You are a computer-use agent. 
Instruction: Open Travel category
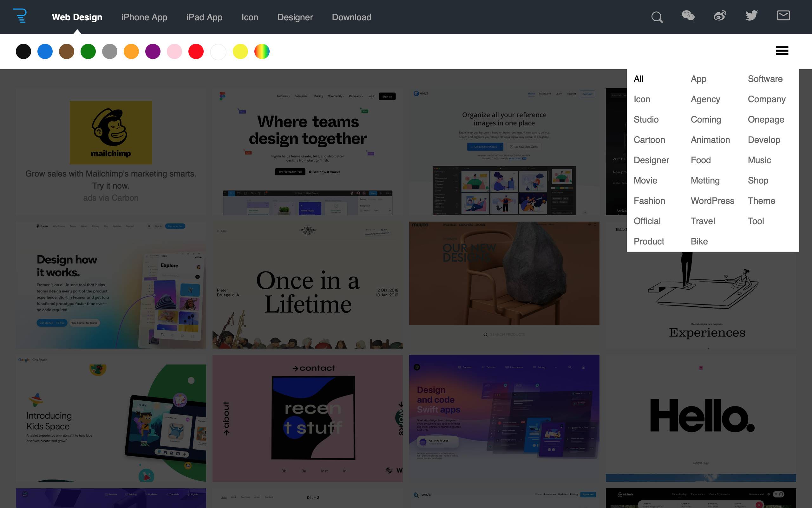pyautogui.click(x=703, y=221)
